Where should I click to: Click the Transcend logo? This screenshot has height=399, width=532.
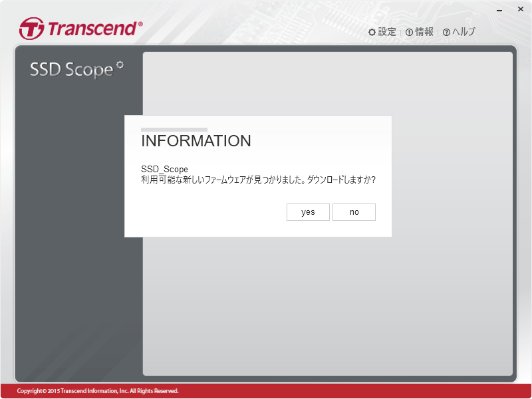coord(80,29)
